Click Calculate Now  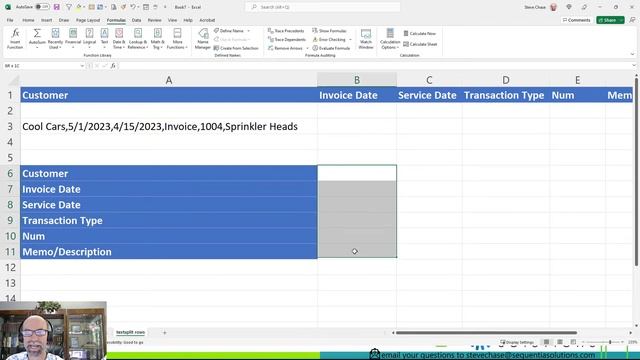(420, 33)
